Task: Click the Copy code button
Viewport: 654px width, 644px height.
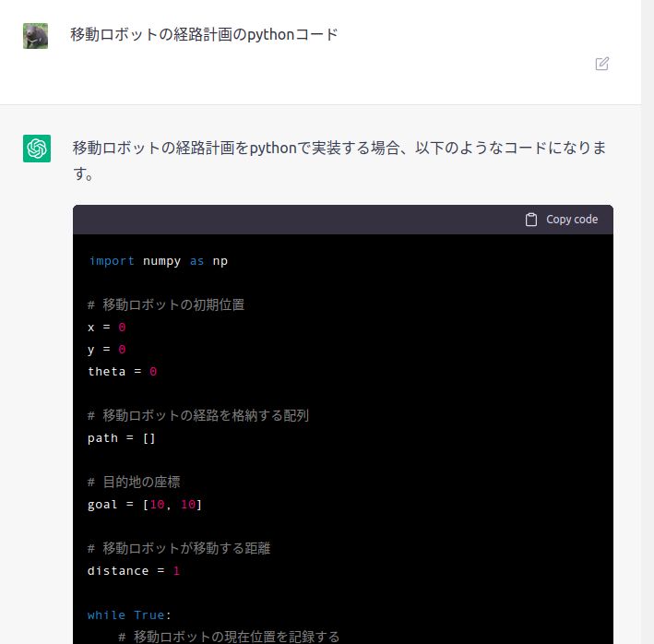Action: (562, 220)
